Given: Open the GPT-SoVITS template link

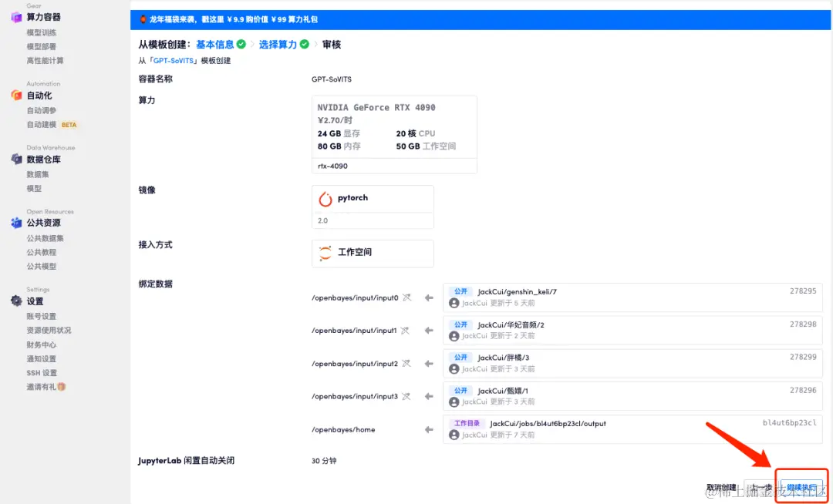Looking at the screenshot, I should click(174, 60).
